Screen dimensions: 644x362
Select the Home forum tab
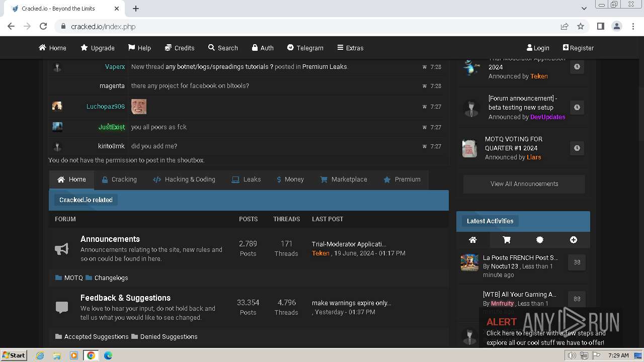click(71, 179)
